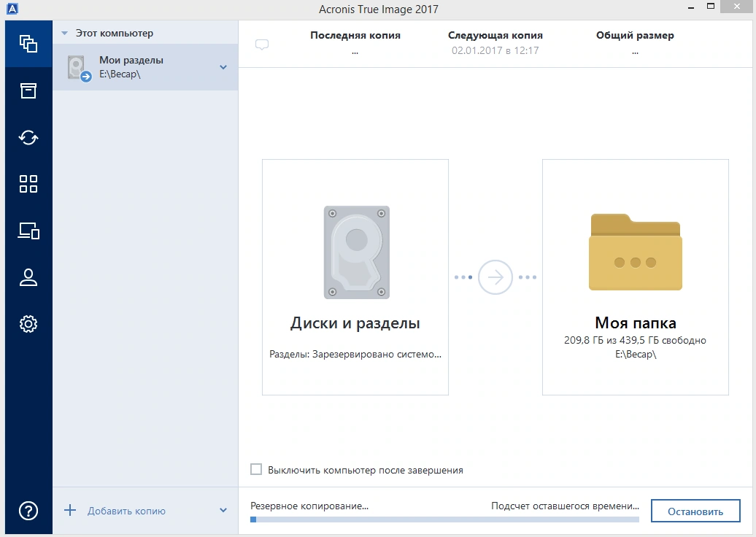The width and height of the screenshot is (756, 537).
Task: Open the Backup section in sidebar
Action: (28, 44)
